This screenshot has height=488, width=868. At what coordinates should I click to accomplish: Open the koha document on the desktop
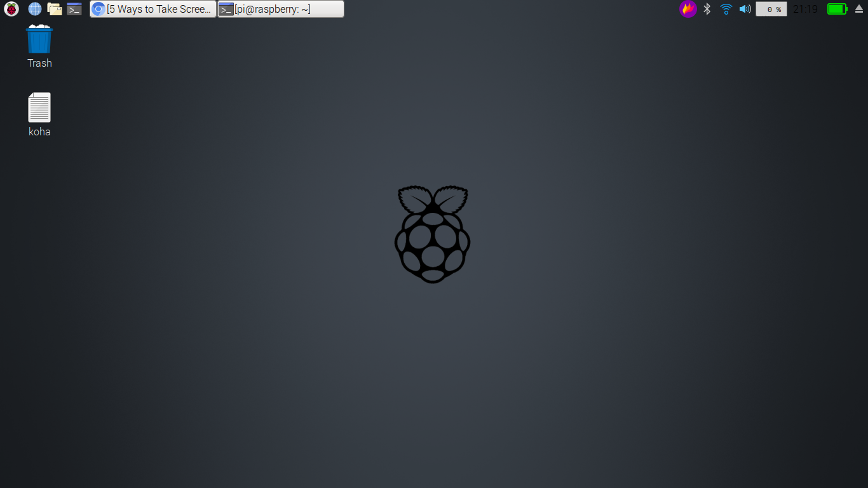39,107
